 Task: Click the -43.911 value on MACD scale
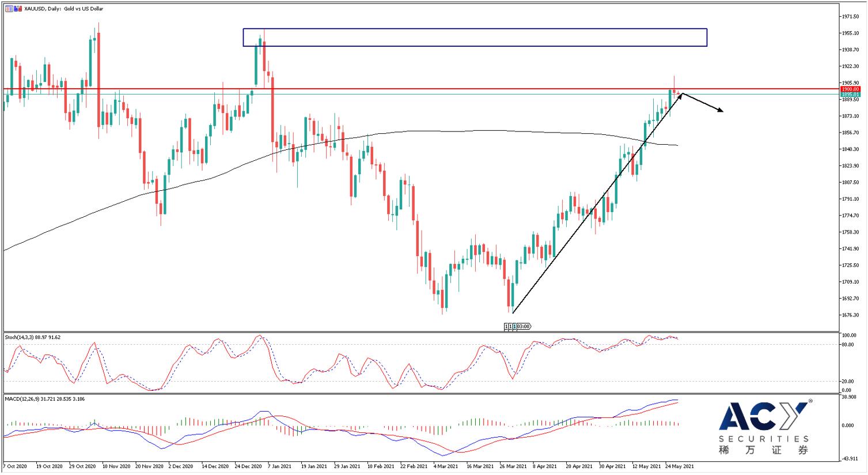[850, 458]
